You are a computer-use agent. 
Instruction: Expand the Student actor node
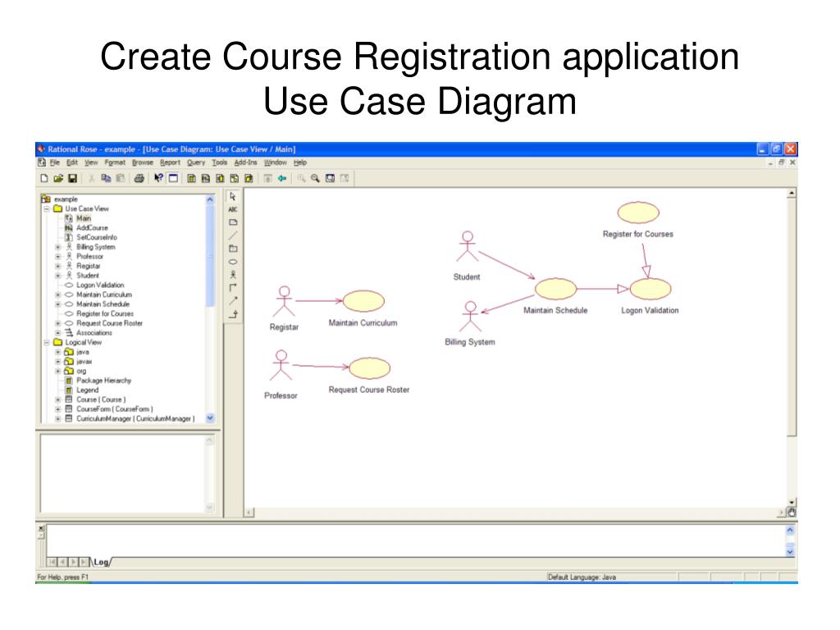pyautogui.click(x=58, y=276)
